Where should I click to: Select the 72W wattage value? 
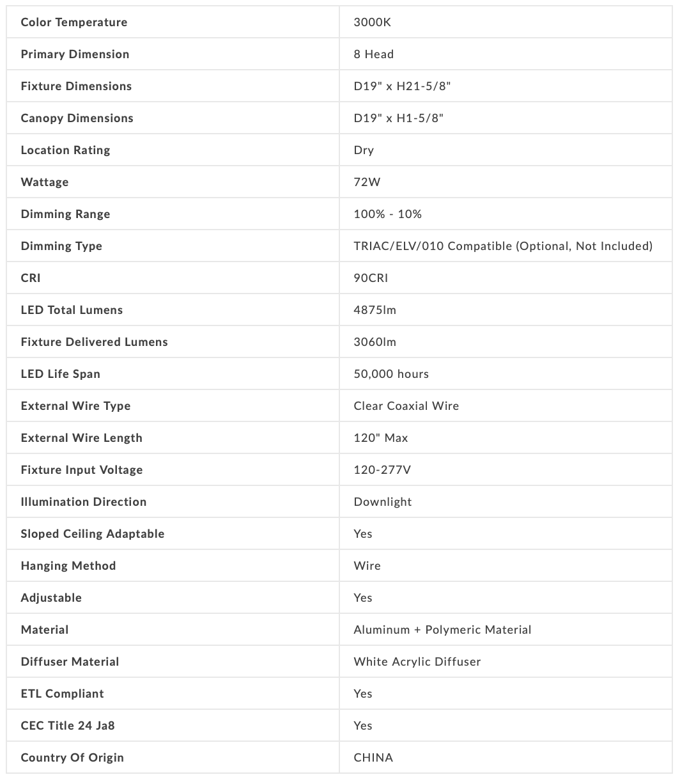(367, 182)
